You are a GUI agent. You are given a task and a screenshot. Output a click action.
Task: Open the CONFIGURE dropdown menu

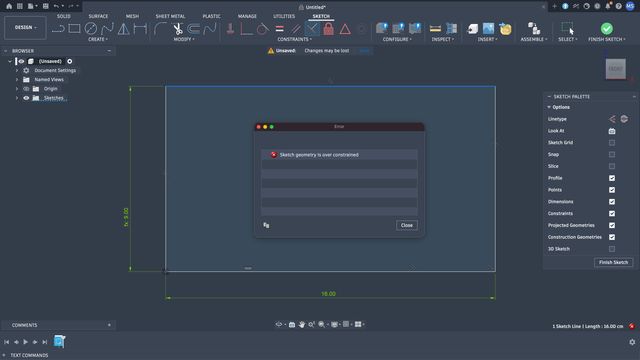pos(397,39)
